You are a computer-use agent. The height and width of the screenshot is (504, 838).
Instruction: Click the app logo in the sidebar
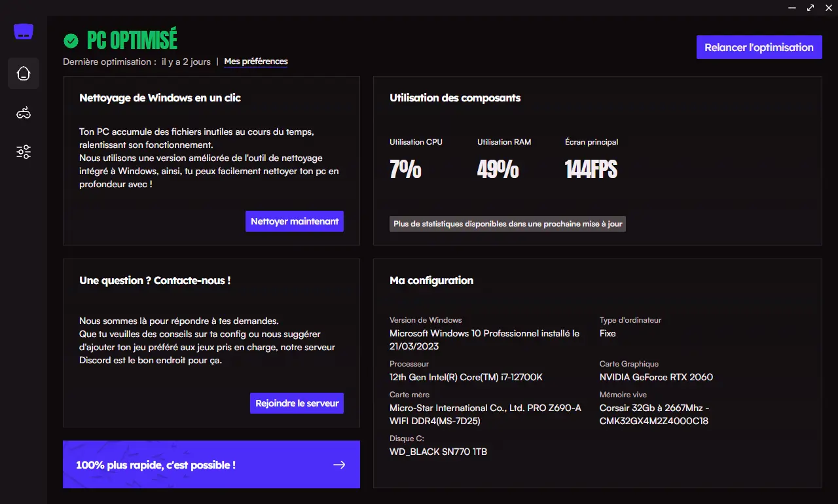24,31
